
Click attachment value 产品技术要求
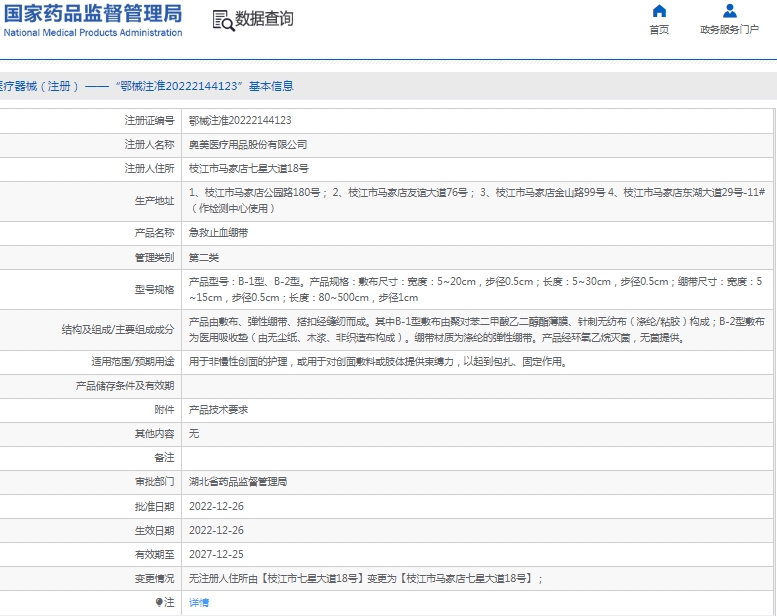[x=219, y=410]
